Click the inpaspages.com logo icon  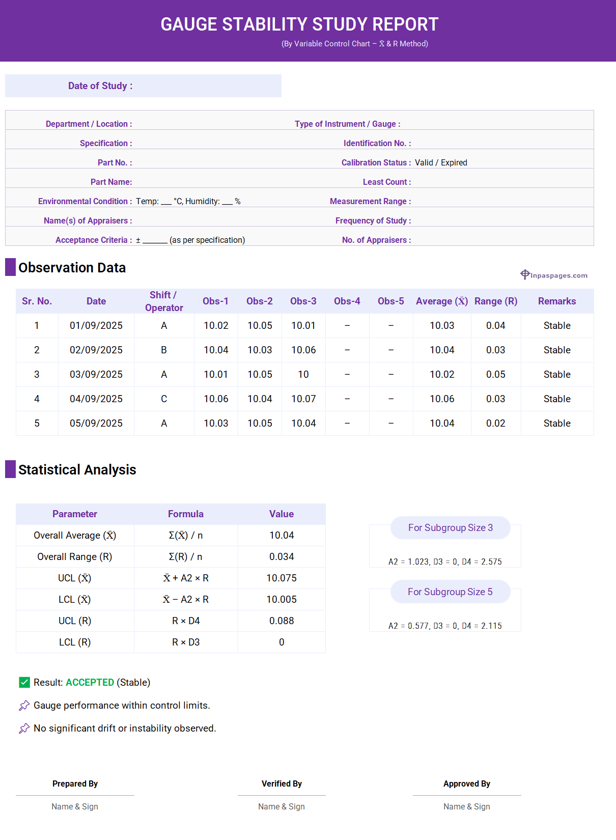pyautogui.click(x=525, y=275)
